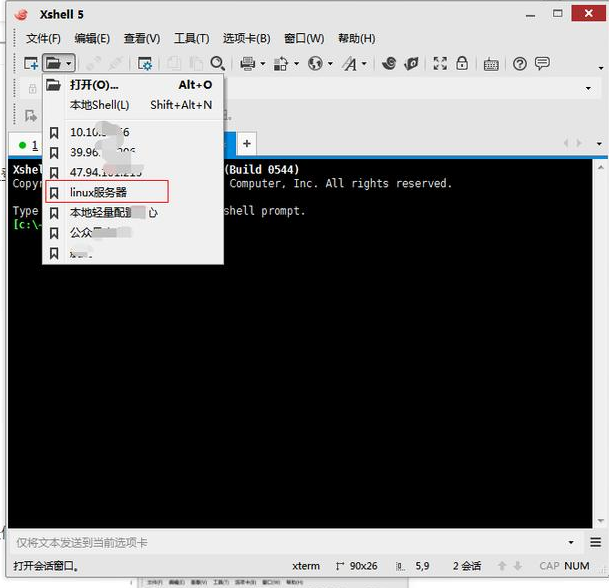Expand the Open folder dropdown arrow
Viewport: 609px width, 588px height.
(x=68, y=64)
